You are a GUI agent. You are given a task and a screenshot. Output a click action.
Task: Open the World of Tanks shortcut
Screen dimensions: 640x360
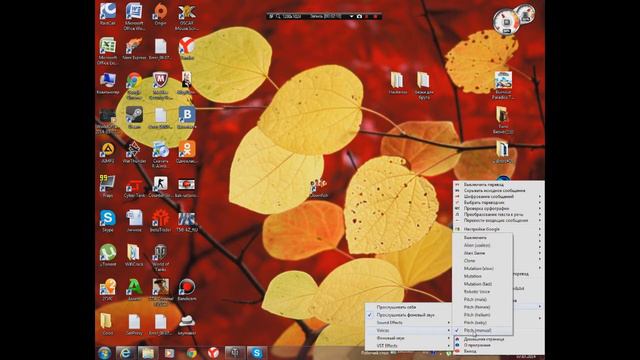pos(160,258)
